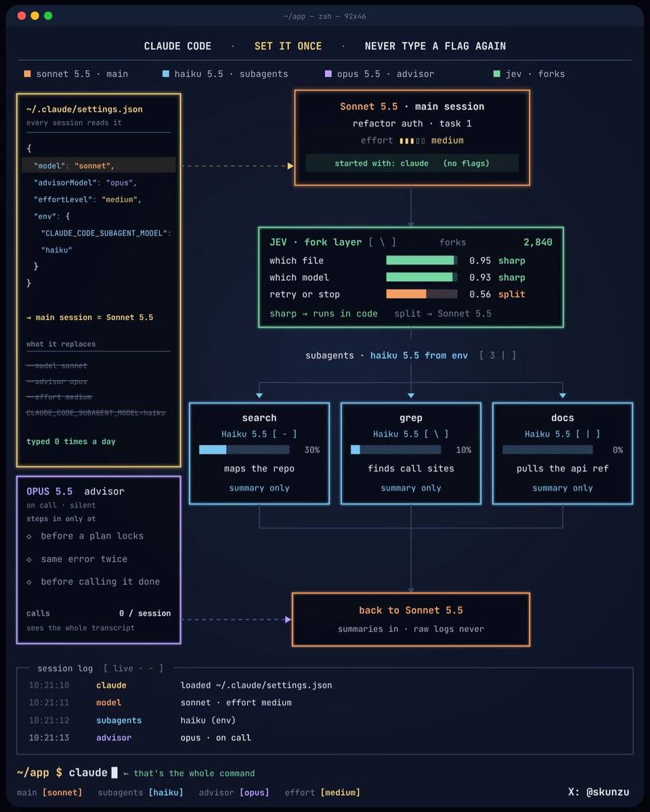The image size is (650, 812).
Task: Click the docs subagent 0% progress bar
Action: click(548, 449)
